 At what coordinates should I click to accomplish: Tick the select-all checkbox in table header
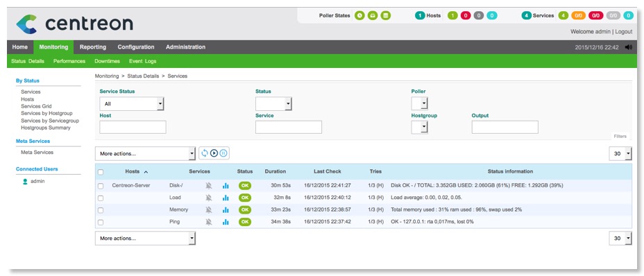click(101, 172)
